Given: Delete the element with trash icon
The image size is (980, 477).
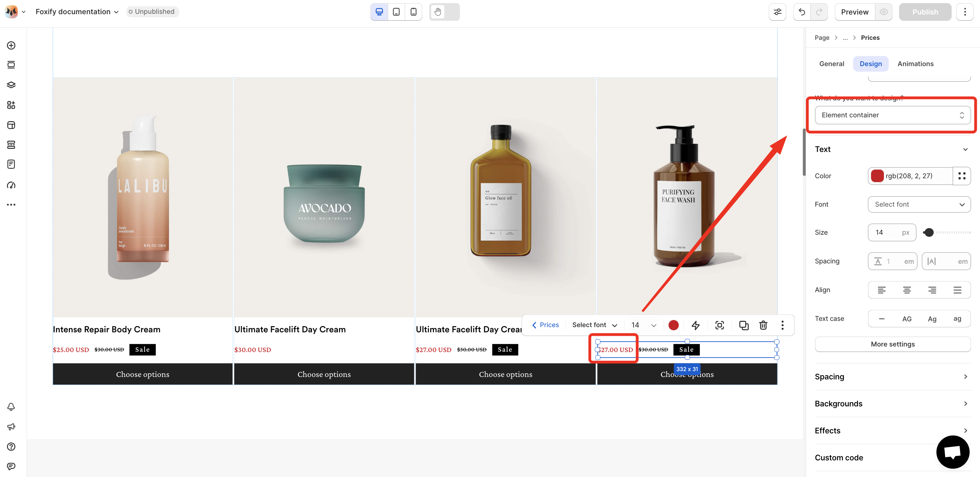Looking at the screenshot, I should click(763, 325).
